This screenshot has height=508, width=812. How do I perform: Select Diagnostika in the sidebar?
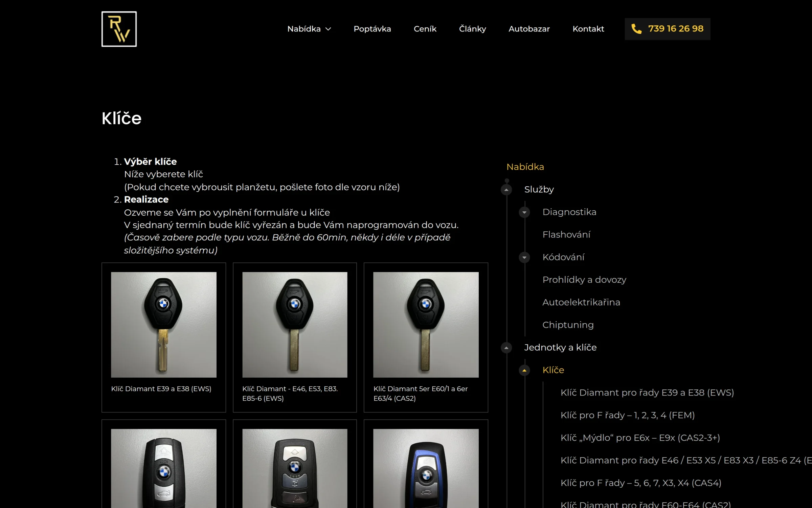569,212
